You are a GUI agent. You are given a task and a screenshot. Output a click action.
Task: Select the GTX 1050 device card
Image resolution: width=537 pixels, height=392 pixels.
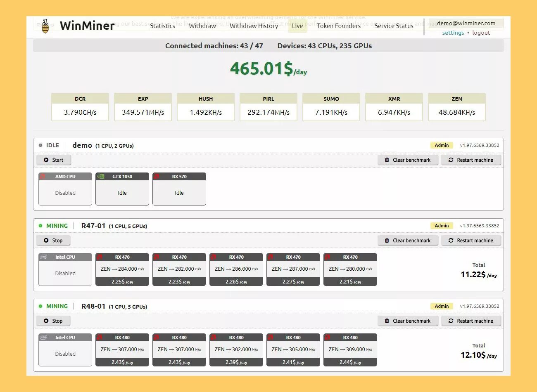click(x=122, y=189)
